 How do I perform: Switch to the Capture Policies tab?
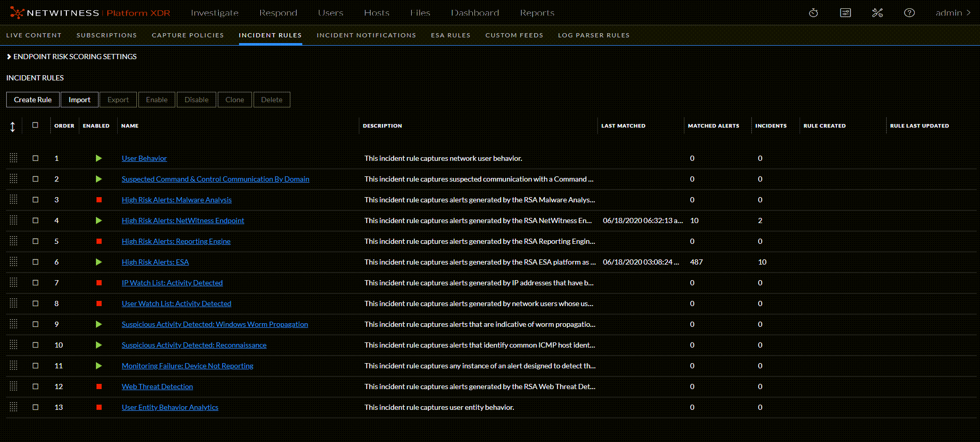188,35
